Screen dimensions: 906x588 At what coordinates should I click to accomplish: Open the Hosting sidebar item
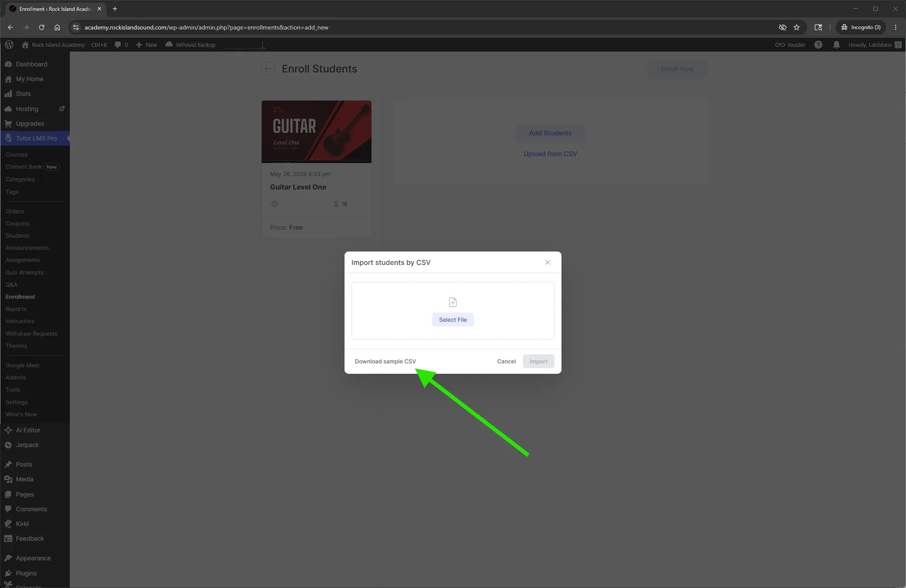point(27,109)
